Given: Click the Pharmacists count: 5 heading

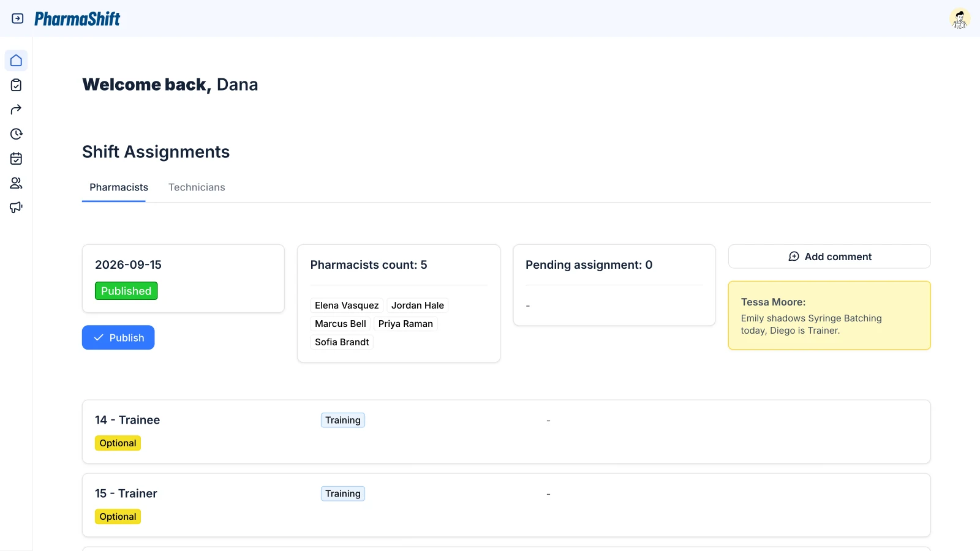Looking at the screenshot, I should point(369,264).
